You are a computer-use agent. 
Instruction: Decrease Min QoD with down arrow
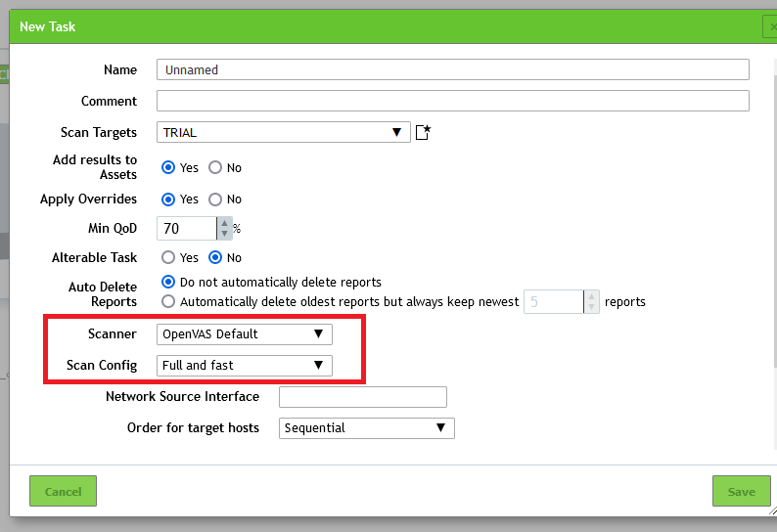224,234
